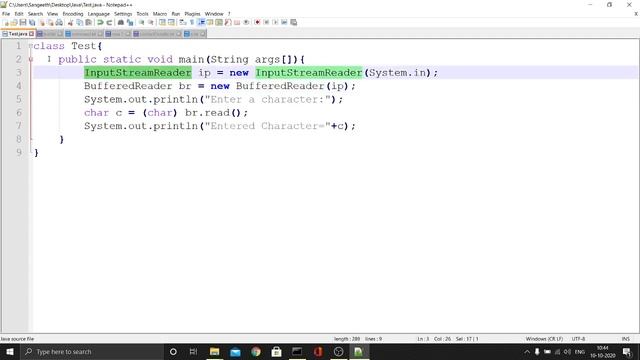Open Chrome from the taskbar
The width and height of the screenshot is (640, 360).
pos(256,351)
